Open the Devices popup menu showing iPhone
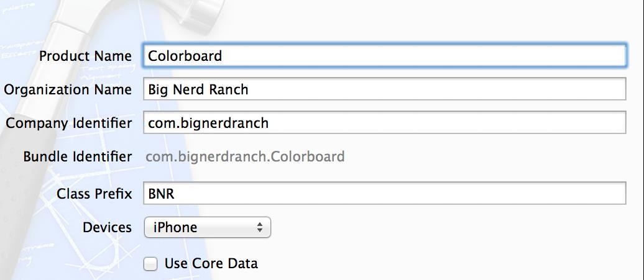Screen dimensions: 644x280 click(208, 227)
